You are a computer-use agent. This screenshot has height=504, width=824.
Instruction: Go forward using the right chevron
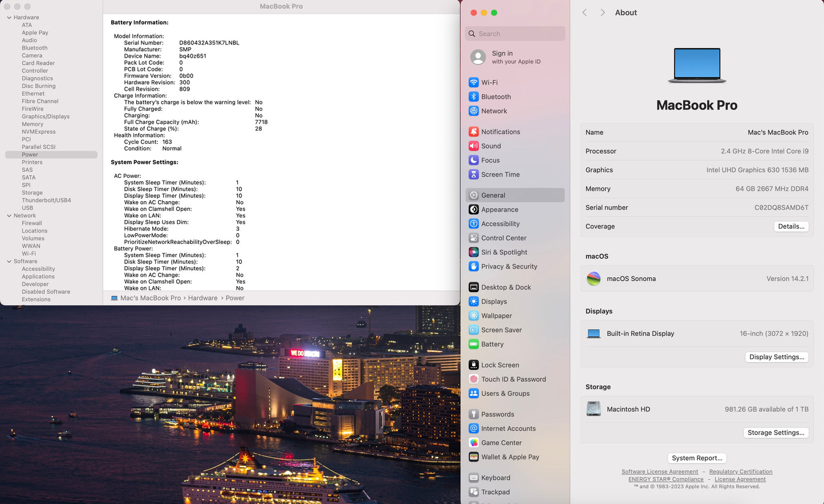(x=602, y=13)
